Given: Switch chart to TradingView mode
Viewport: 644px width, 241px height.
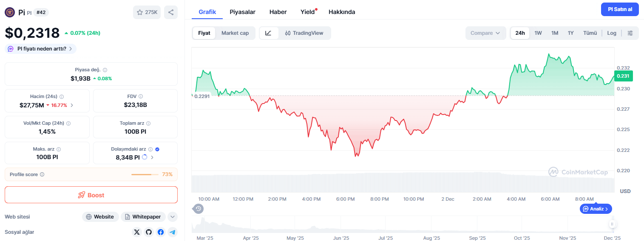Looking at the screenshot, I should click(304, 33).
